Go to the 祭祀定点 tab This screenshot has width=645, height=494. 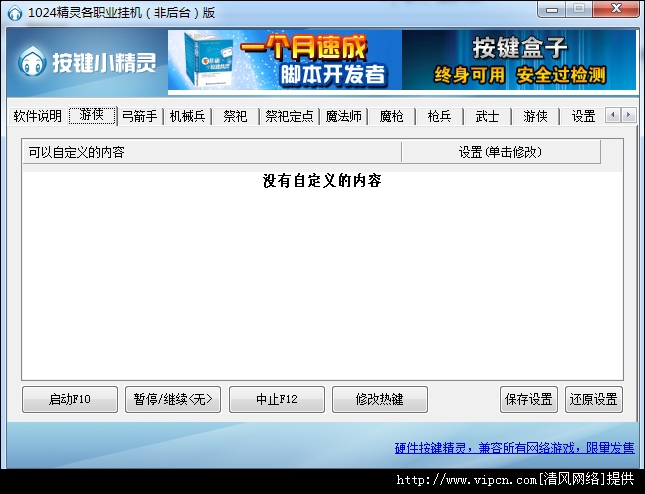pos(290,116)
